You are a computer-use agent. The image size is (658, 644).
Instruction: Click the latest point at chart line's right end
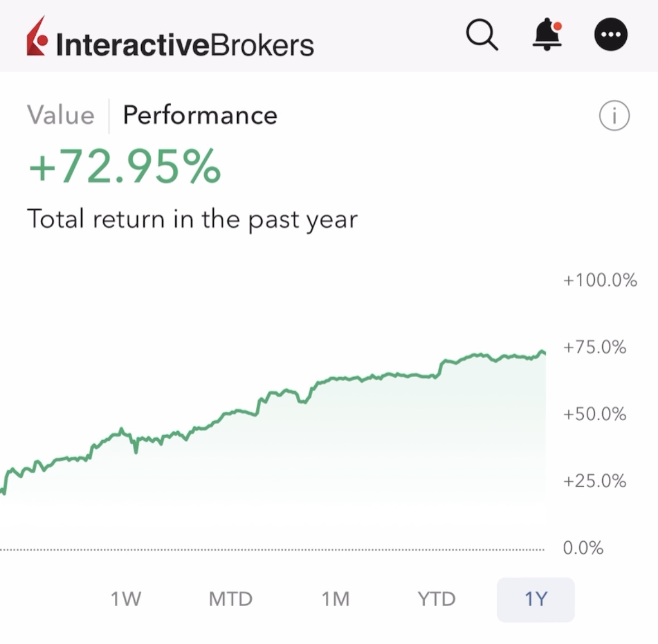[x=542, y=352]
